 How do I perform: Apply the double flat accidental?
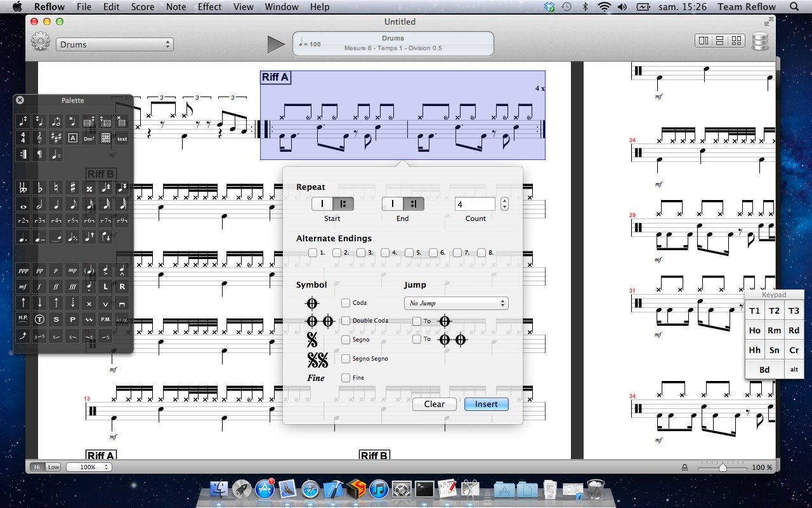point(23,188)
